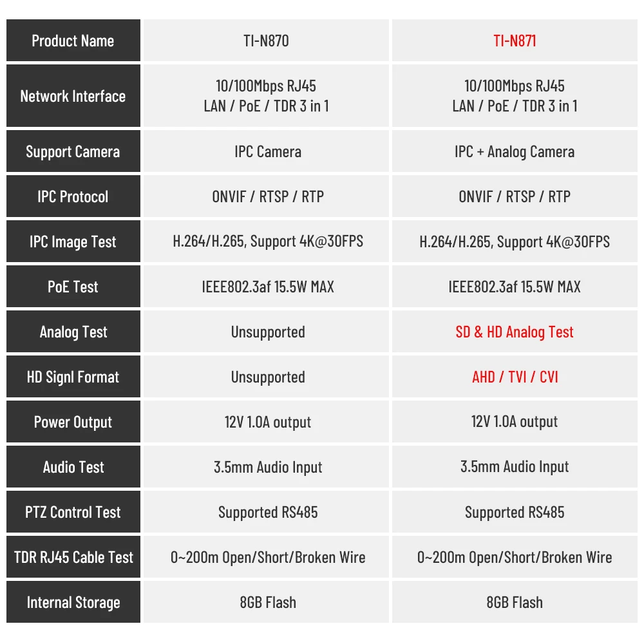
Task: Select the IPC Protocol row label
Action: pos(73,197)
